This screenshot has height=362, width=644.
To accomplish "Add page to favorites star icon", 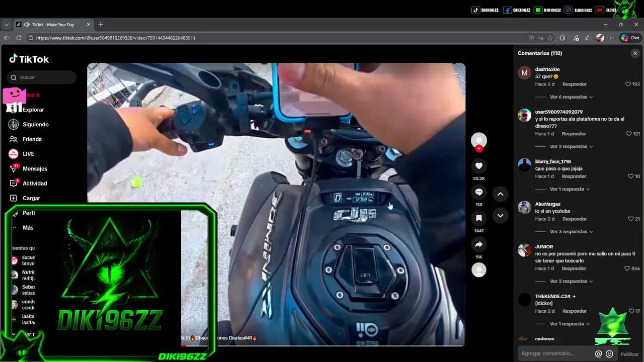I will pos(550,38).
